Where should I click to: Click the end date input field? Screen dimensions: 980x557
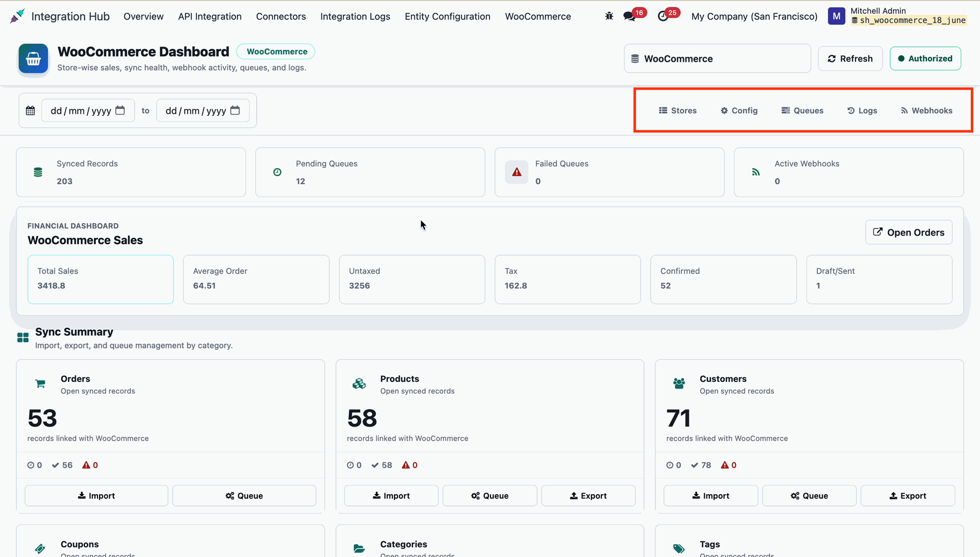pos(203,110)
